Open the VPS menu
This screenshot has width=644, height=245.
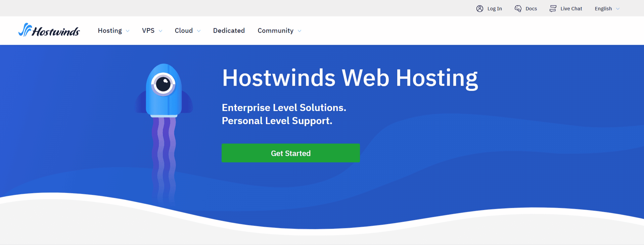click(148, 31)
